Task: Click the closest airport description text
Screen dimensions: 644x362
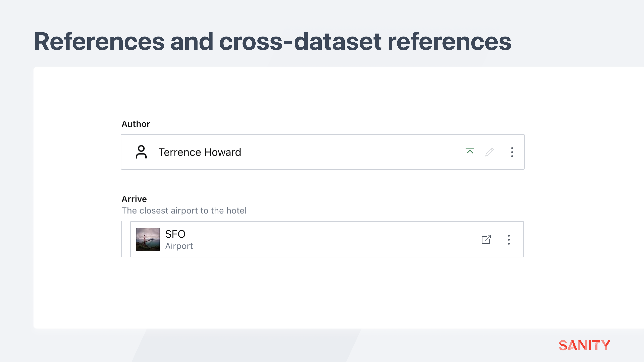Action: click(x=184, y=211)
